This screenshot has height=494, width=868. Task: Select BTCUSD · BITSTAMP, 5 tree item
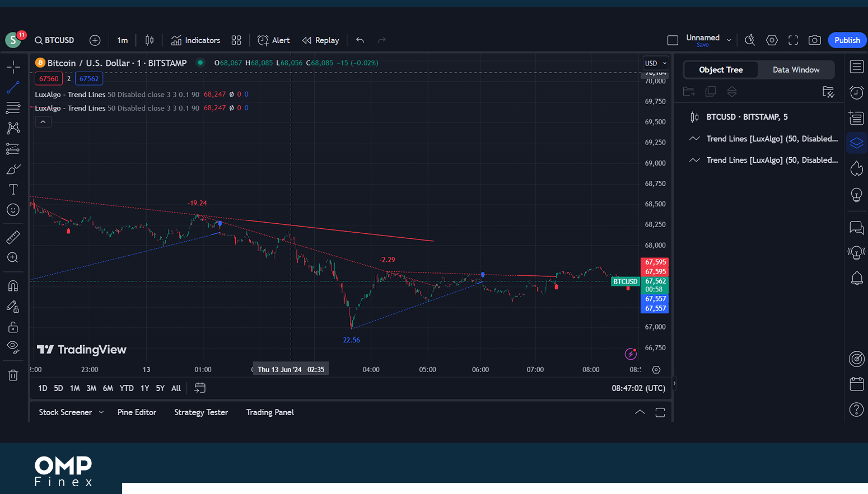(x=759, y=117)
